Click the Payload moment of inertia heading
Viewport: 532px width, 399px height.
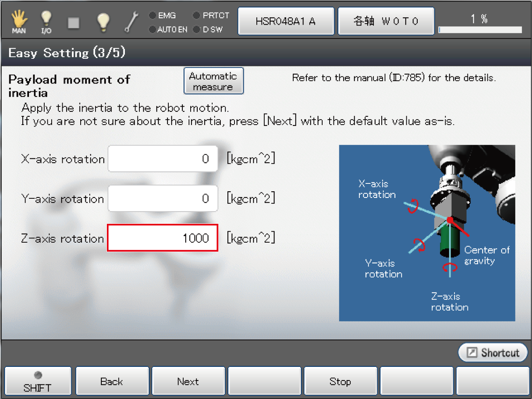coord(69,86)
